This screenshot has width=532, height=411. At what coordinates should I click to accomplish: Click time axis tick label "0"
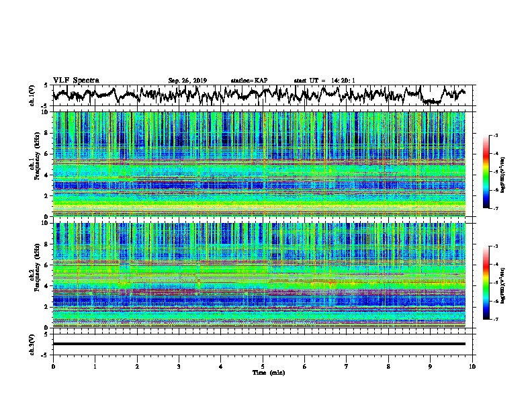point(53,367)
